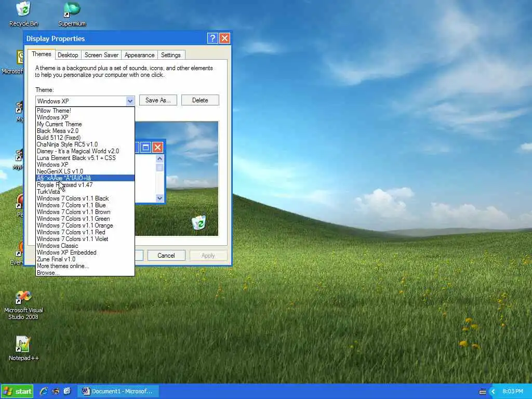The image size is (532, 399).
Task: Pick 'Build 5112 (Fixed)' theme
Action: pyautogui.click(x=85, y=138)
